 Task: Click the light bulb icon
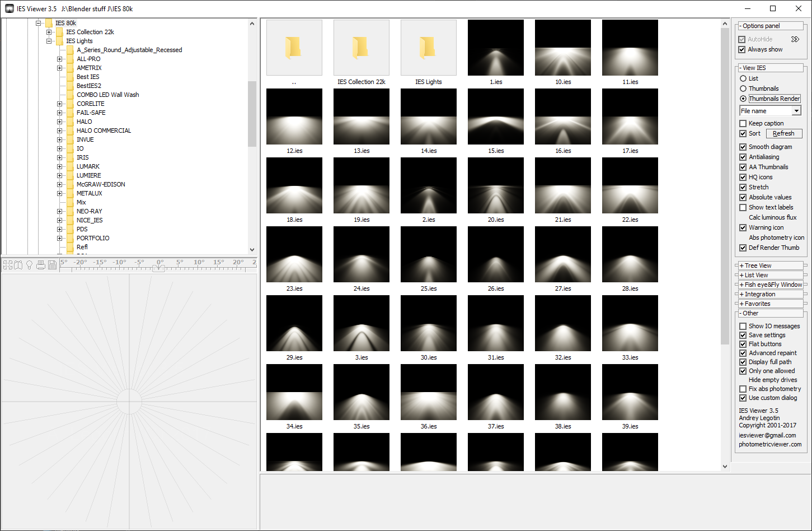pyautogui.click(x=30, y=264)
